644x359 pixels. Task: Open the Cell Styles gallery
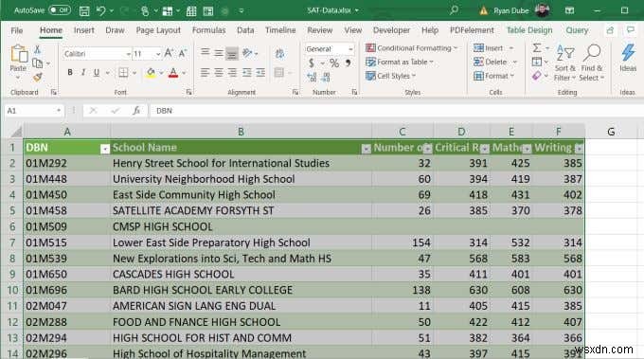pyautogui.click(x=390, y=76)
